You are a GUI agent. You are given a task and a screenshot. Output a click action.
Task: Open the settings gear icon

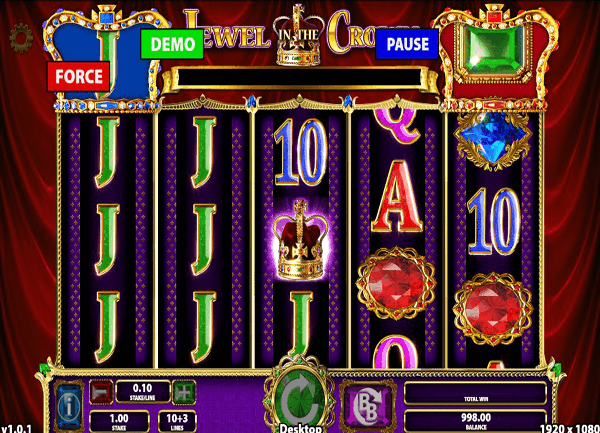(x=21, y=38)
